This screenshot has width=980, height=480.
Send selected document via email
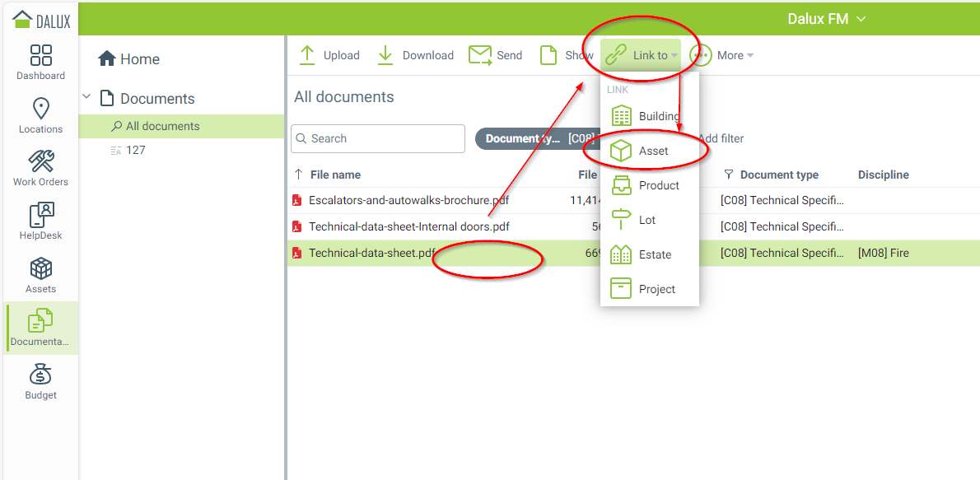tap(495, 55)
